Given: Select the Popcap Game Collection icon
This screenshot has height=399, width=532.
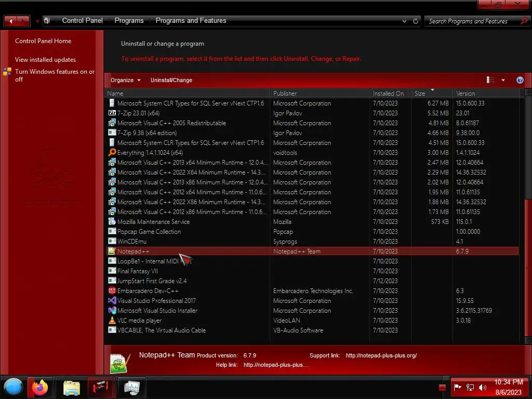Looking at the screenshot, I should pyautogui.click(x=112, y=231).
